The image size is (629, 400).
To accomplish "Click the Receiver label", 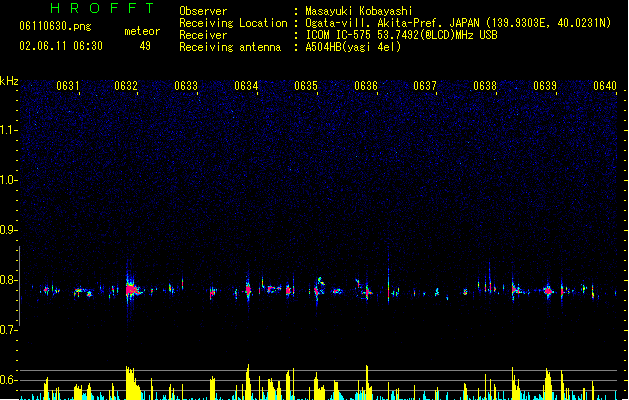I will (x=203, y=35).
